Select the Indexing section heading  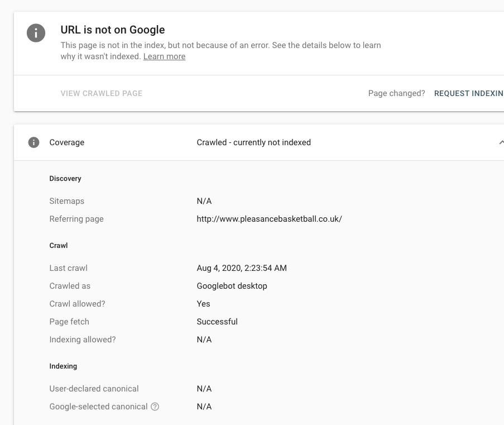63,366
